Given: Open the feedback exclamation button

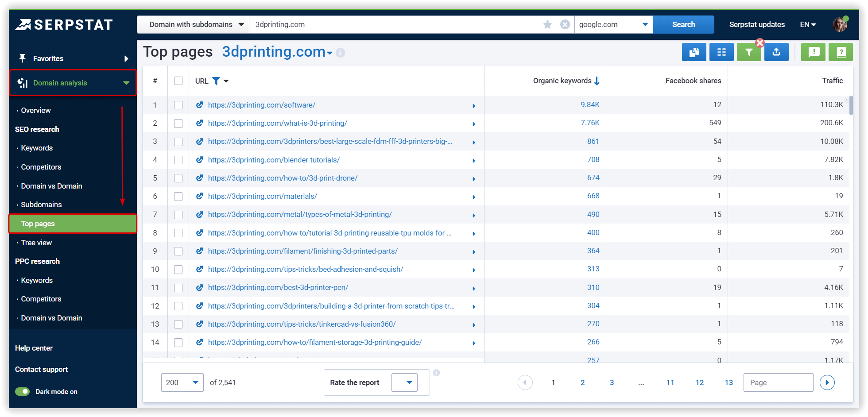Looking at the screenshot, I should click(x=814, y=52).
